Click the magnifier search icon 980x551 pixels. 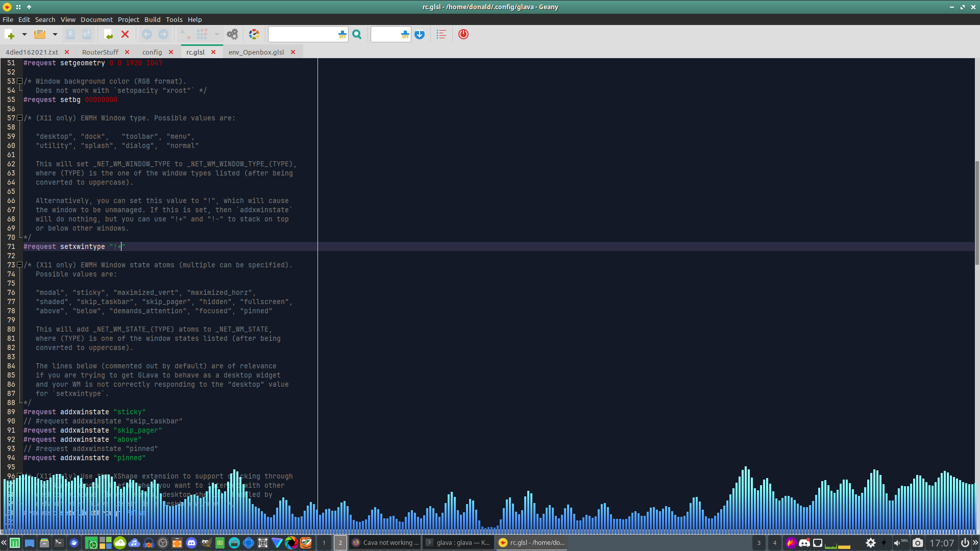point(357,34)
